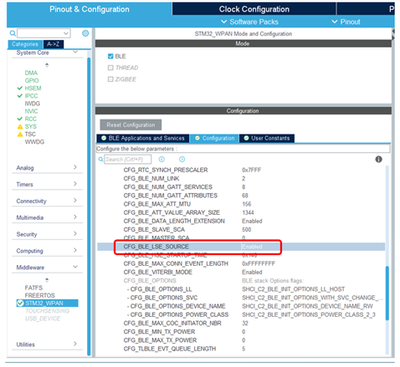The width and height of the screenshot is (400, 367).
Task: Click the search magnifier icon in categories panel
Action: point(13,33)
